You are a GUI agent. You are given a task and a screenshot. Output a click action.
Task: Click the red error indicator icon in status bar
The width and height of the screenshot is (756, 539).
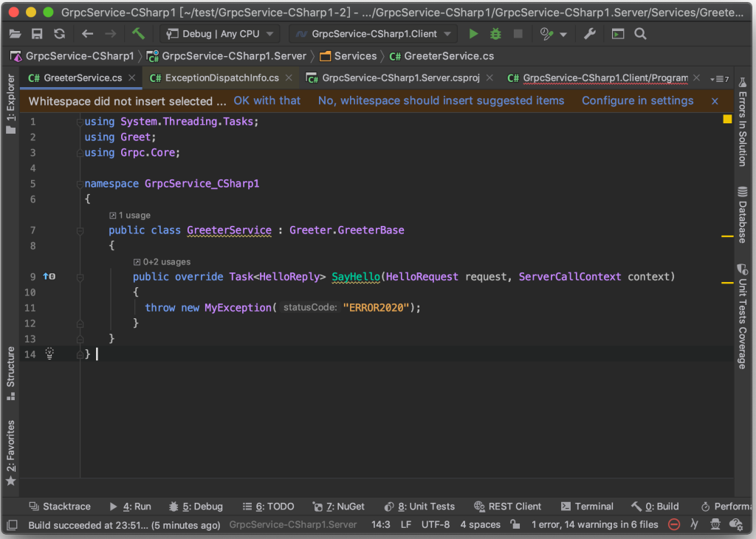pos(674,524)
